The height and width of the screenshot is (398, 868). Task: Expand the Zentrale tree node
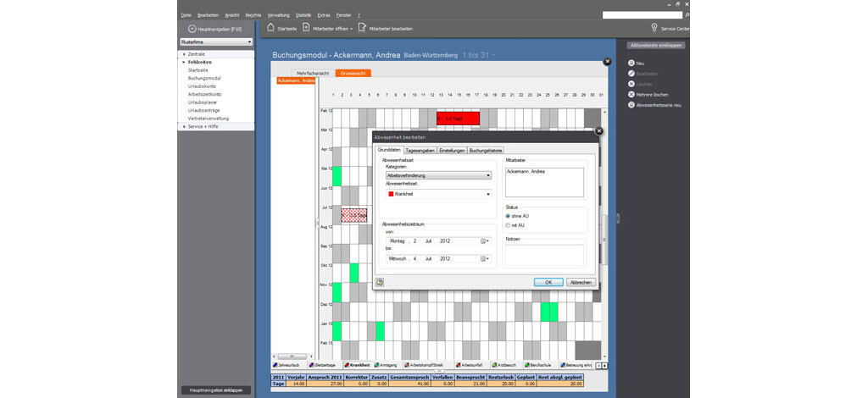click(183, 54)
